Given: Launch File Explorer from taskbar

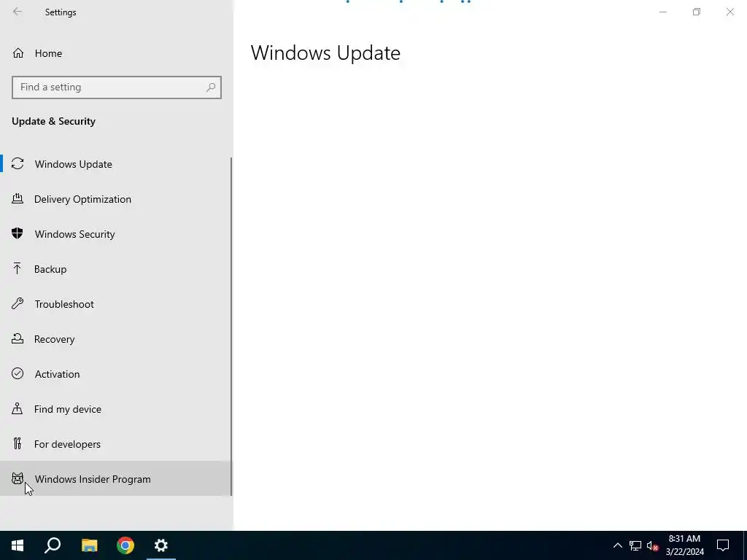Looking at the screenshot, I should (x=89, y=545).
